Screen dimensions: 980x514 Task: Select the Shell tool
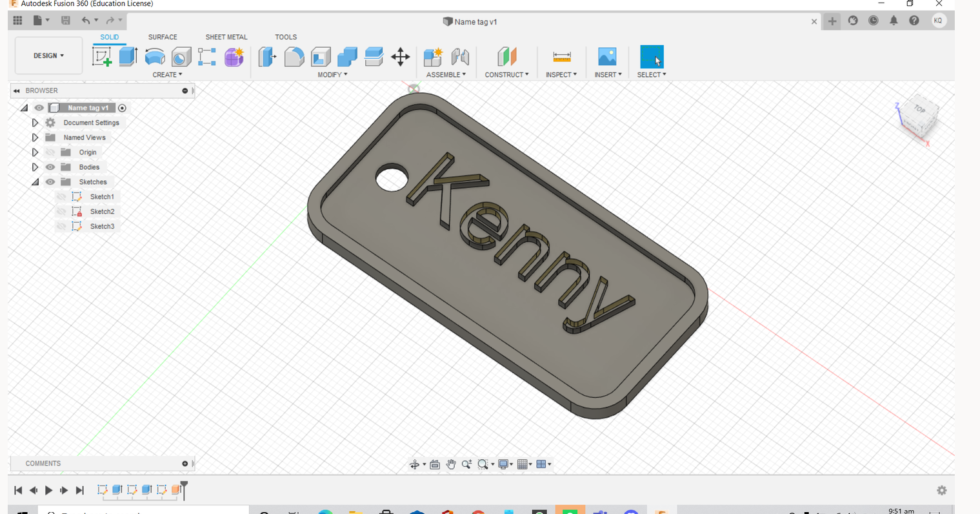point(321,57)
